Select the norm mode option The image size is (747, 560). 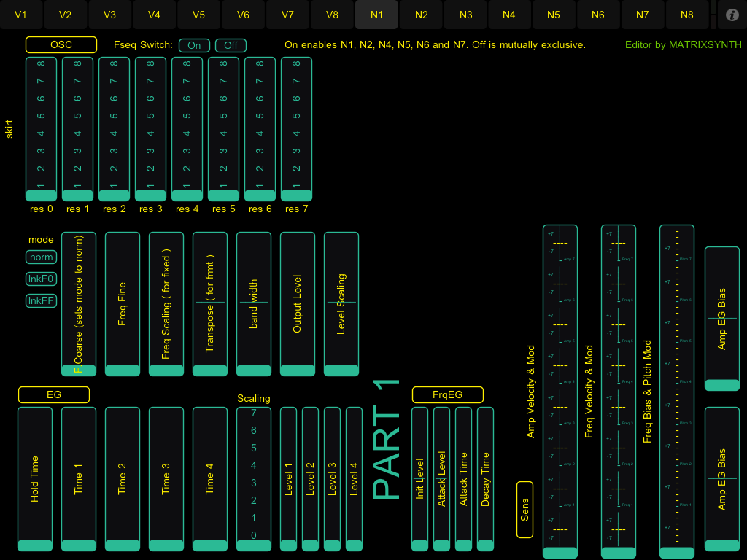[x=41, y=257]
